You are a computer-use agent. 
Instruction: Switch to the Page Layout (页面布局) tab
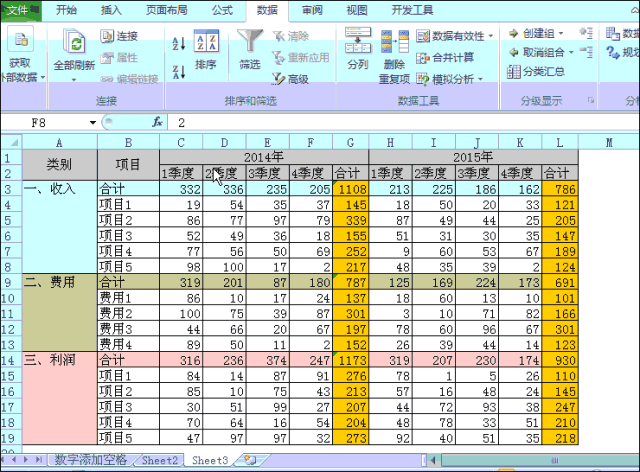coord(167,10)
